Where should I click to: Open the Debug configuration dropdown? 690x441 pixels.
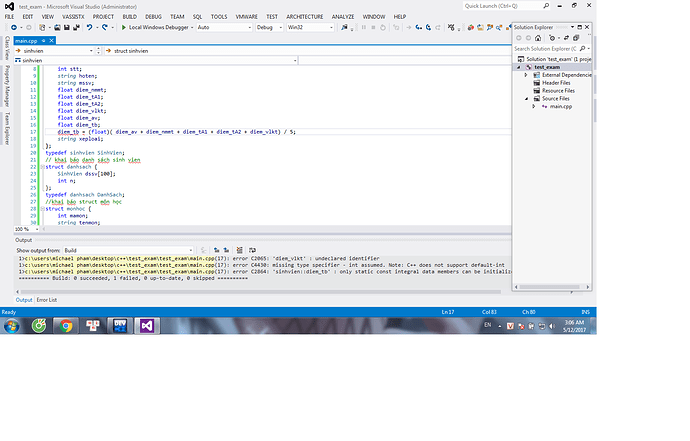[x=269, y=27]
